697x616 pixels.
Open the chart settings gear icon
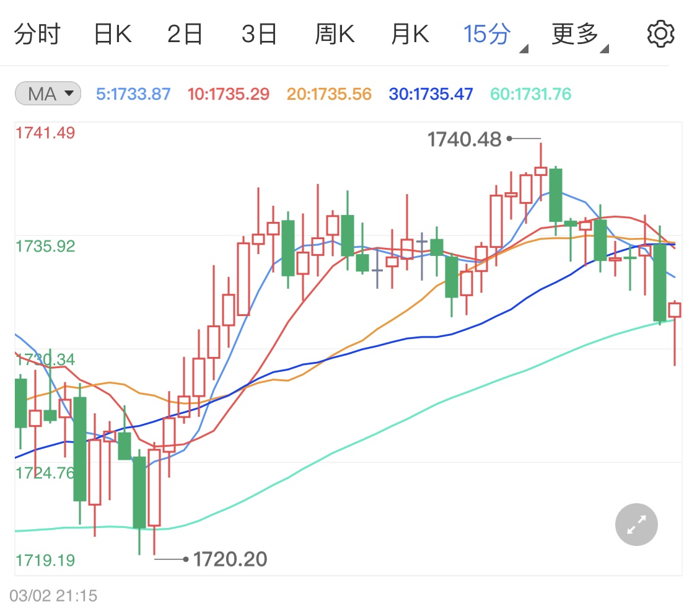pyautogui.click(x=661, y=33)
